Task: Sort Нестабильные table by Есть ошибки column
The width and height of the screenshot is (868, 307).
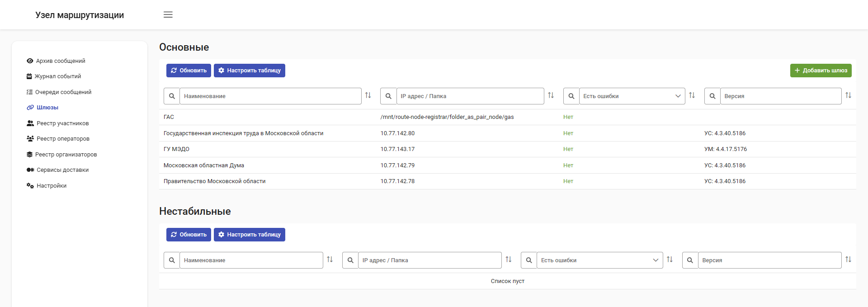Action: click(670, 260)
